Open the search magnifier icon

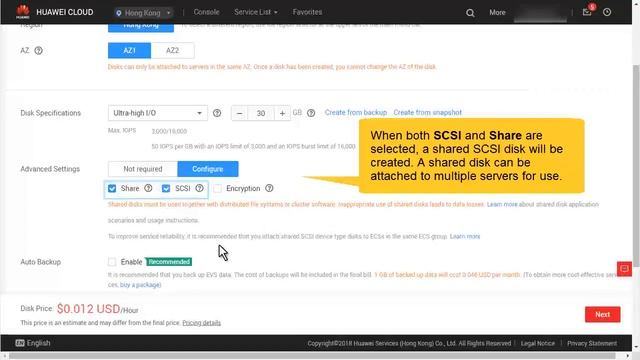coord(470,13)
